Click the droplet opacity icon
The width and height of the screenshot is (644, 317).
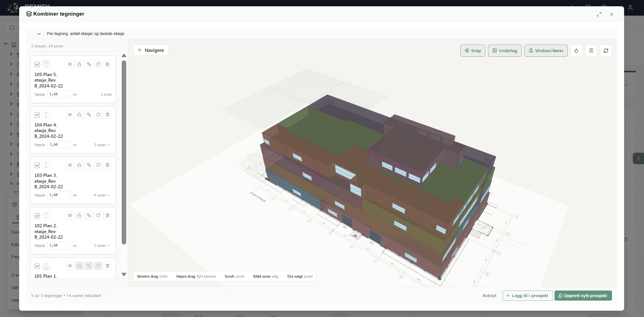[x=576, y=51]
